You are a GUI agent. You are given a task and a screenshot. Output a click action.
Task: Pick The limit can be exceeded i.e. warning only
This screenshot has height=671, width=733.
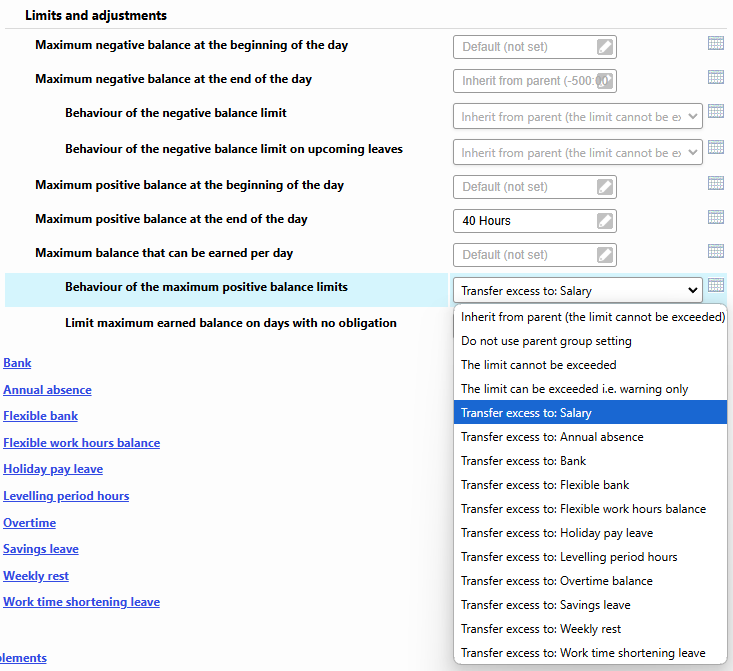tap(590, 389)
